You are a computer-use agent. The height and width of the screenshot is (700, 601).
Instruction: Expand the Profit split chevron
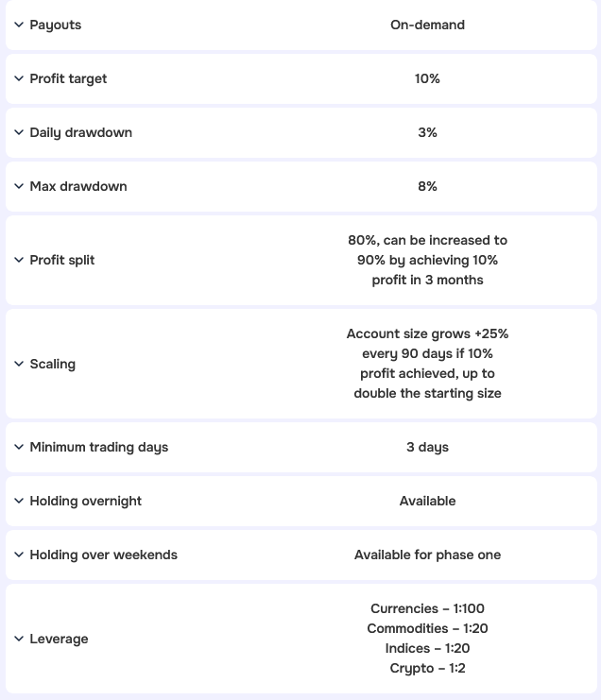point(19,260)
